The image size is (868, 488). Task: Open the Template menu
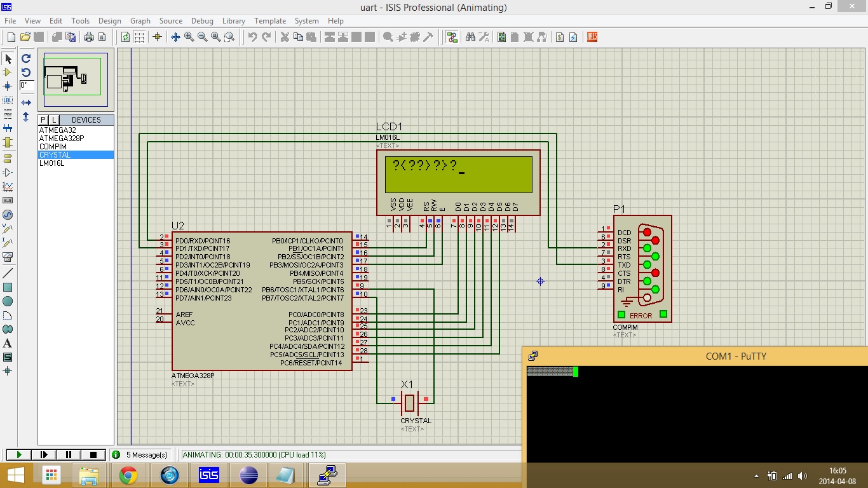(x=269, y=21)
